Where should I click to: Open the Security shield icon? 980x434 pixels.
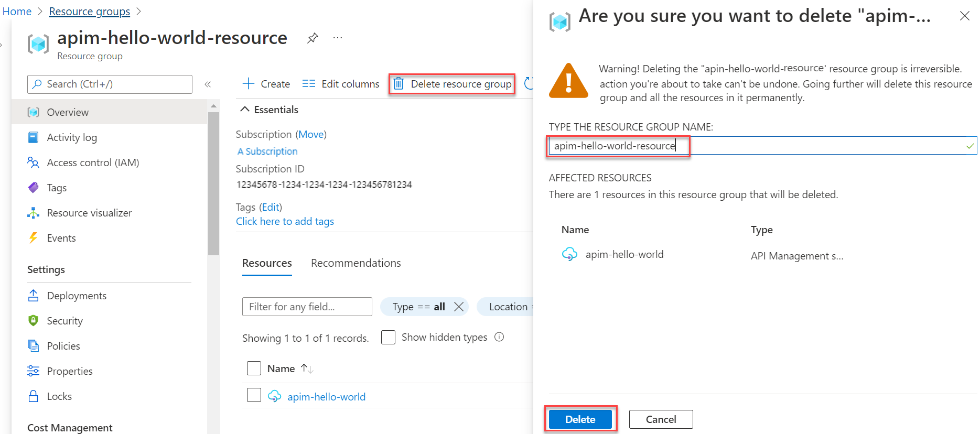coord(33,320)
